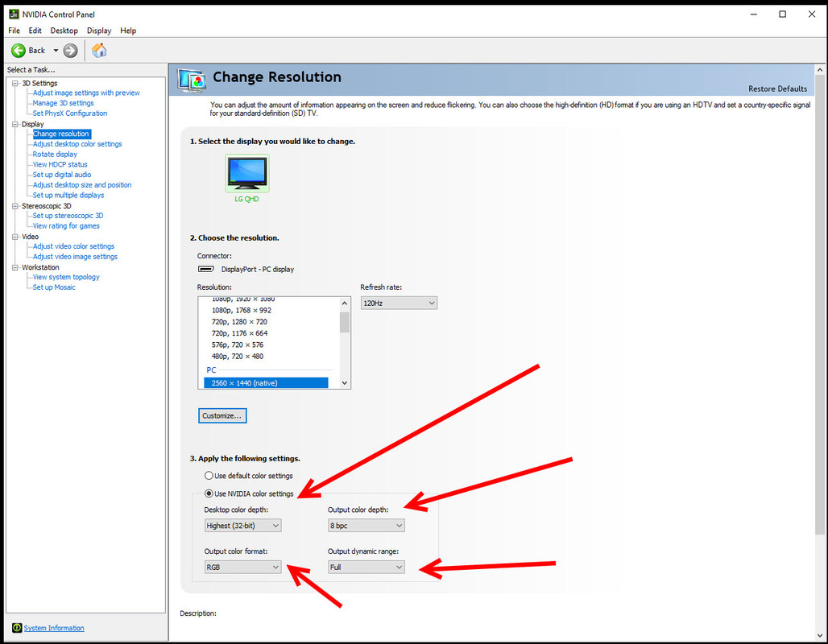
Task: Select Use NVIDIA color settings radio
Action: [209, 493]
